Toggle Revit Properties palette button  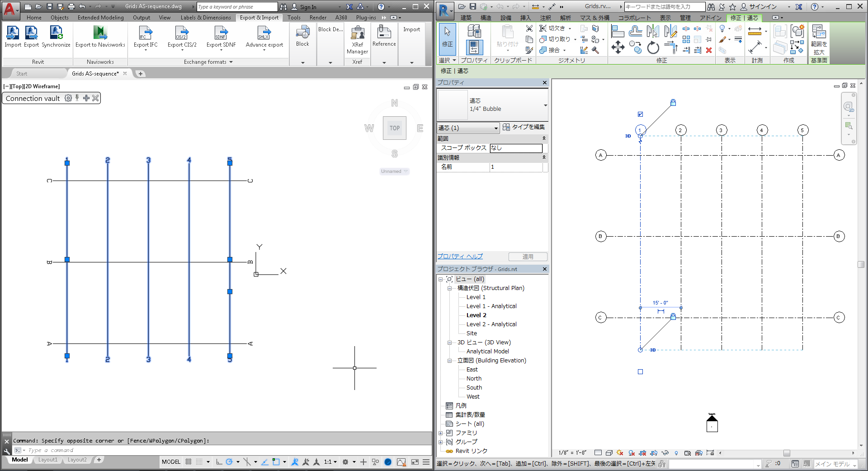474,47
